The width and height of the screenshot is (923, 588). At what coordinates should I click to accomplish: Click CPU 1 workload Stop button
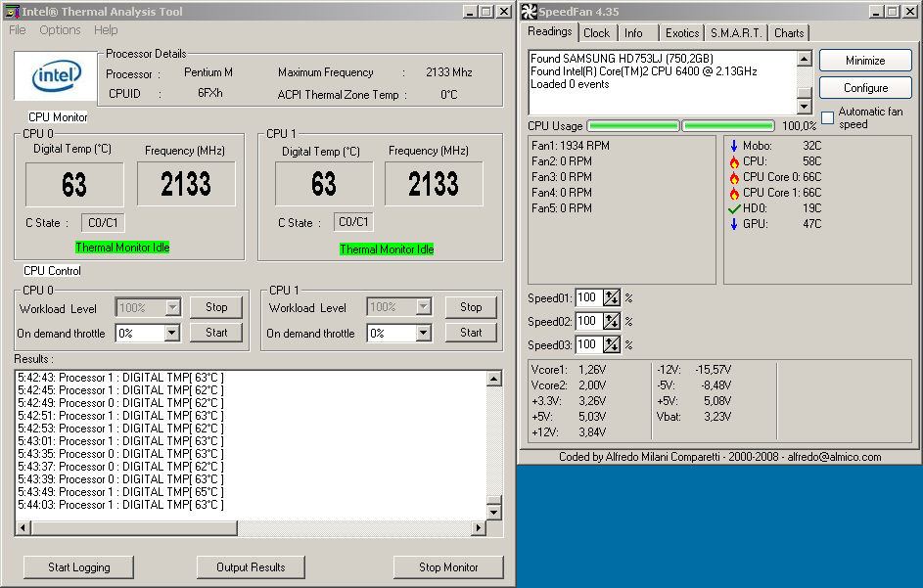point(471,307)
